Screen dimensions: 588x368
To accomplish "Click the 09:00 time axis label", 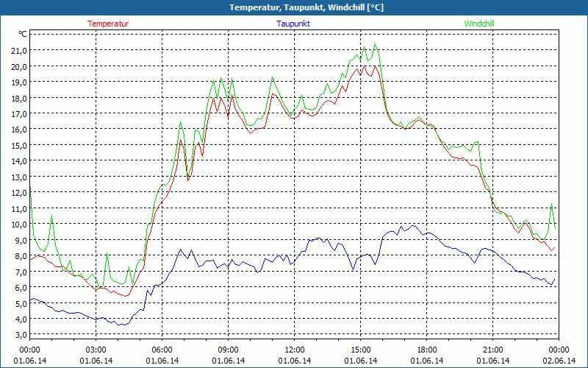I will click(x=229, y=350).
